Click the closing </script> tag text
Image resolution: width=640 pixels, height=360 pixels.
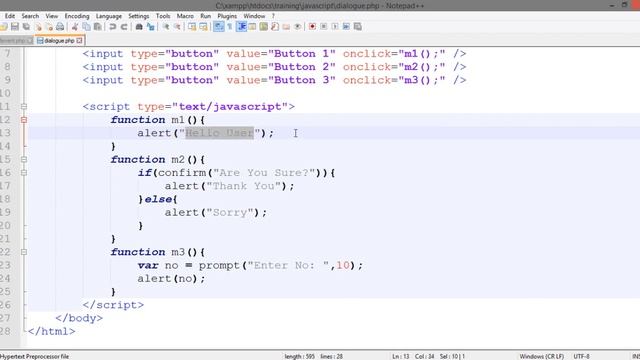[x=113, y=305]
